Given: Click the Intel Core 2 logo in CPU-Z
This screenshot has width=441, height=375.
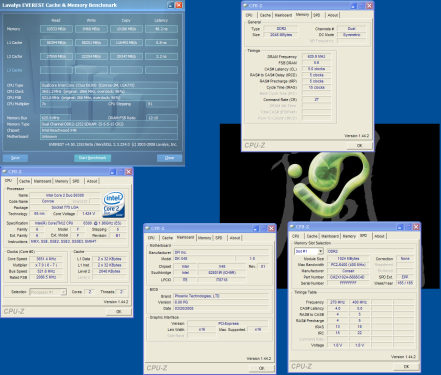Looking at the screenshot, I should pyautogui.click(x=114, y=204).
